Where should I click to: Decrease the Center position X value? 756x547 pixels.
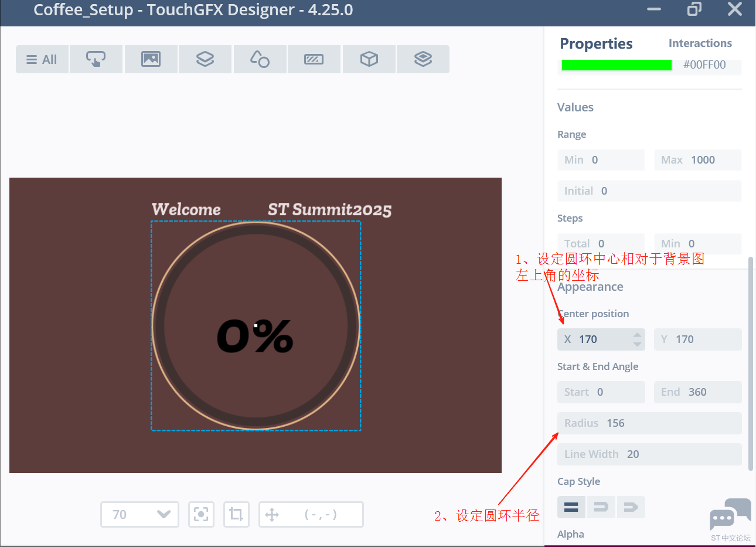tap(637, 344)
